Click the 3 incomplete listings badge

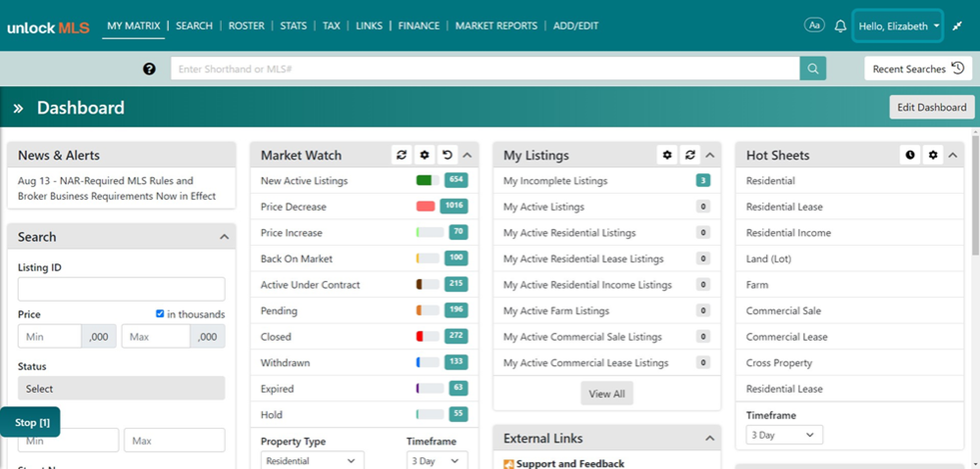pos(703,181)
